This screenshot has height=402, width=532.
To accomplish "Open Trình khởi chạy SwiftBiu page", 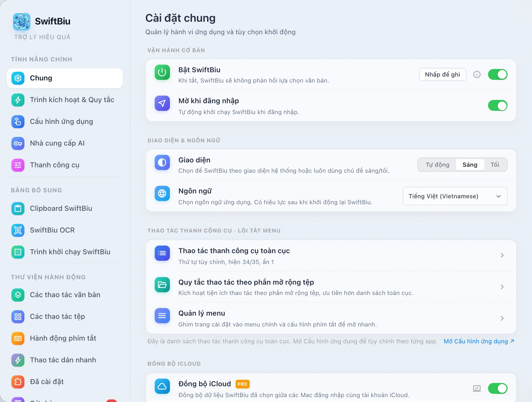I will [65, 252].
